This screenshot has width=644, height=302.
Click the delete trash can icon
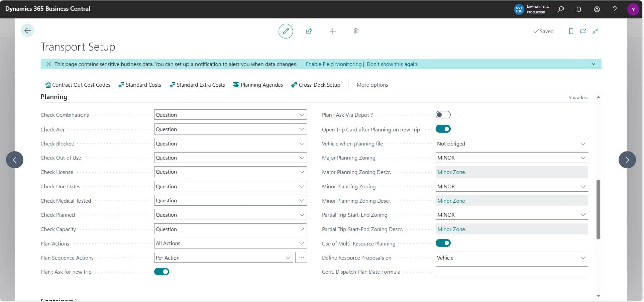[356, 31]
